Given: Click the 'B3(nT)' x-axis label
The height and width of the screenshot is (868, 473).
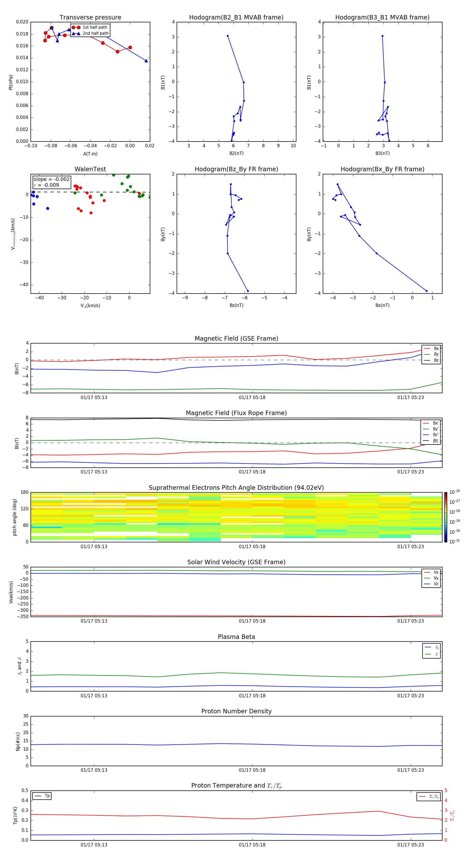Looking at the screenshot, I should tap(382, 153).
